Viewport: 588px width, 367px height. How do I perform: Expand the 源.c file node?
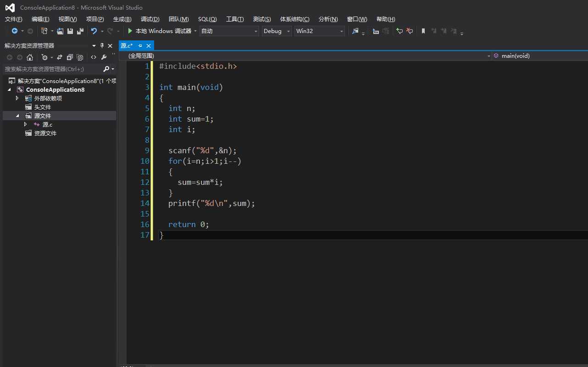point(26,124)
